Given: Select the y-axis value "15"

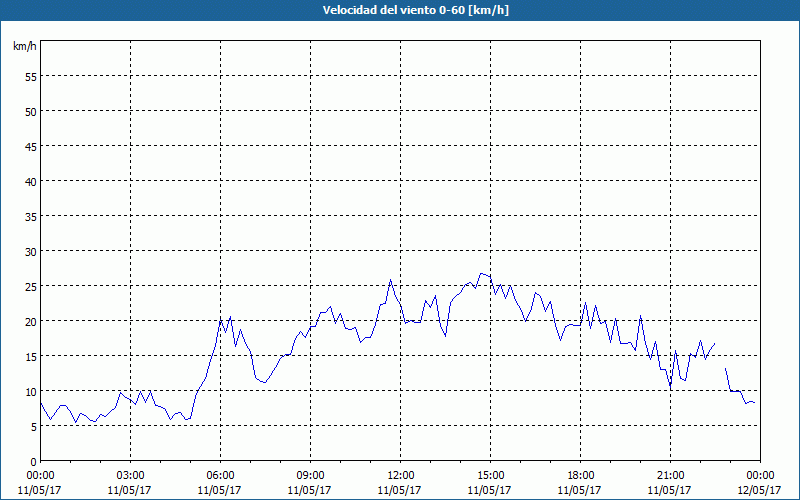Looking at the screenshot, I should (31, 357).
